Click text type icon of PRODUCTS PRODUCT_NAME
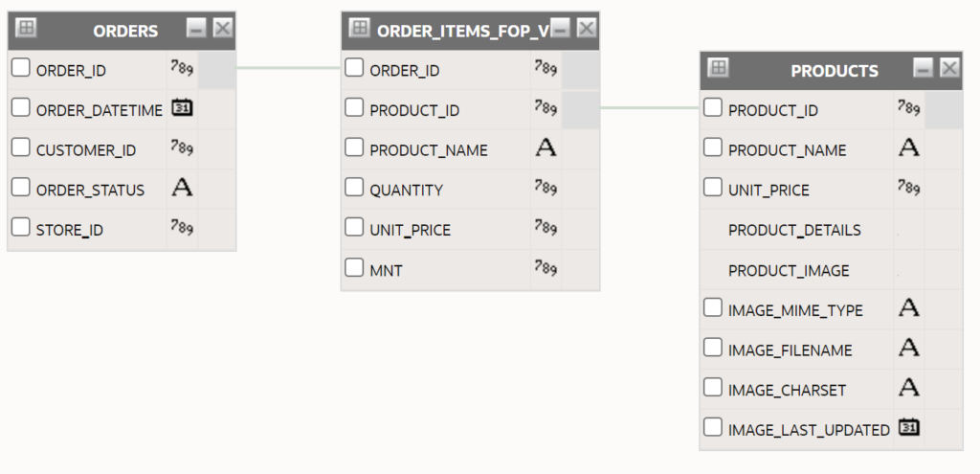 pos(909,147)
